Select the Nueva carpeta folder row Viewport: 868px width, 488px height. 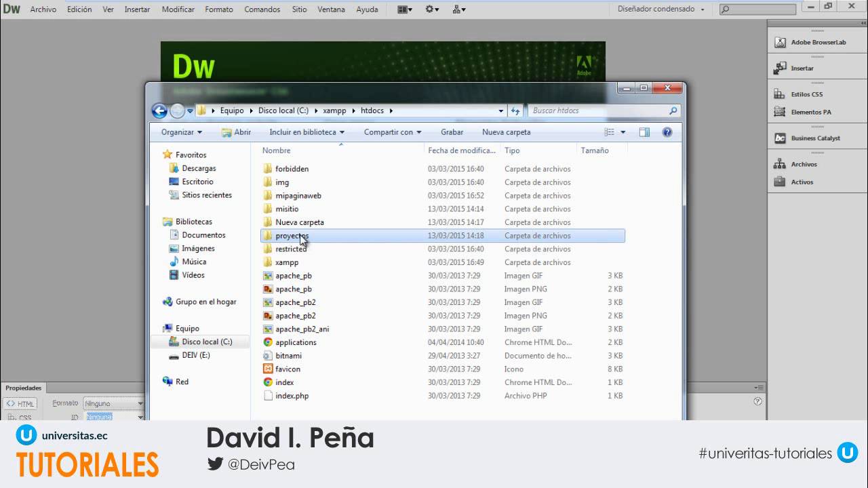443,222
